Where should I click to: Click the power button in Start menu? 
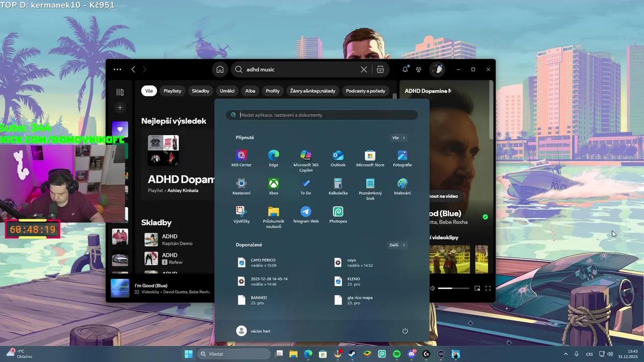coord(405,331)
